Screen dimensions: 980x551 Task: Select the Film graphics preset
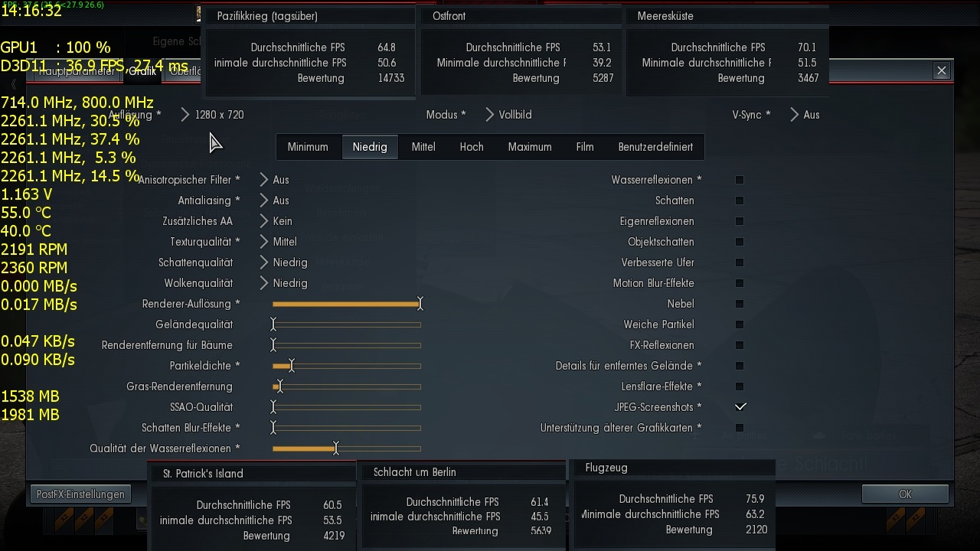(585, 147)
